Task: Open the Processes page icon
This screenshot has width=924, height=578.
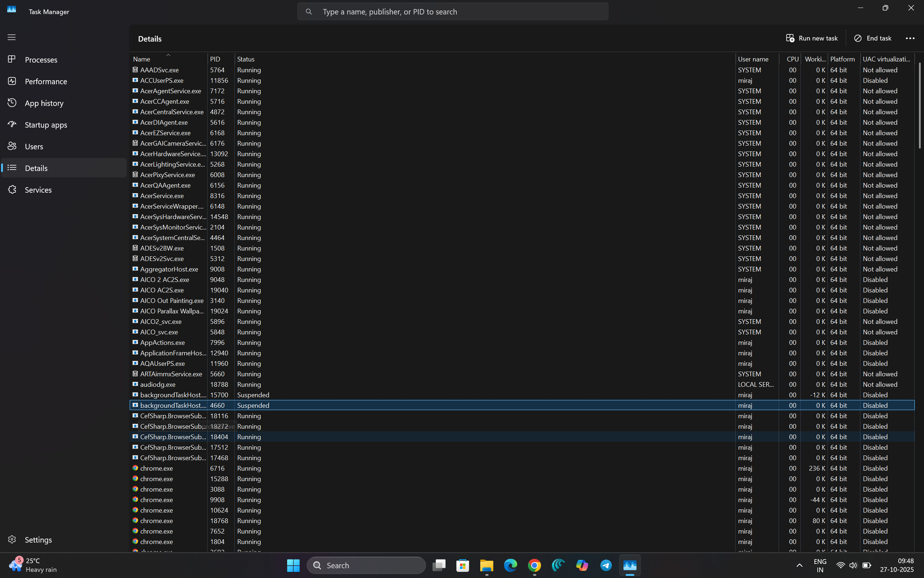Action: 12,59
